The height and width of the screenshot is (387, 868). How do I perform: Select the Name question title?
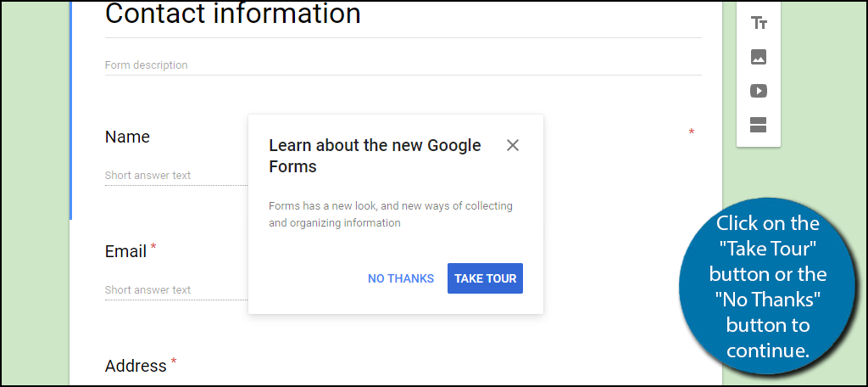pos(127,137)
